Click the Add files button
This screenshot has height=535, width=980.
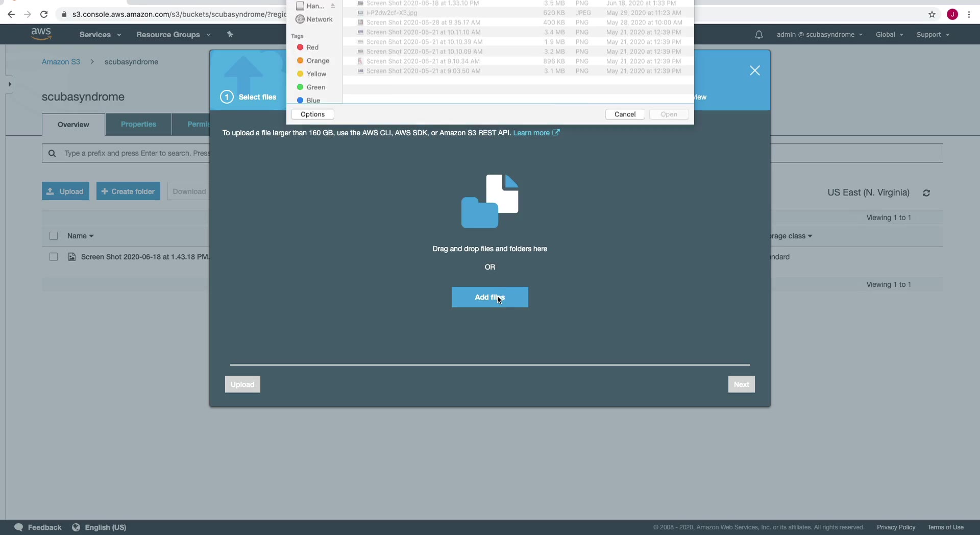coord(490,297)
